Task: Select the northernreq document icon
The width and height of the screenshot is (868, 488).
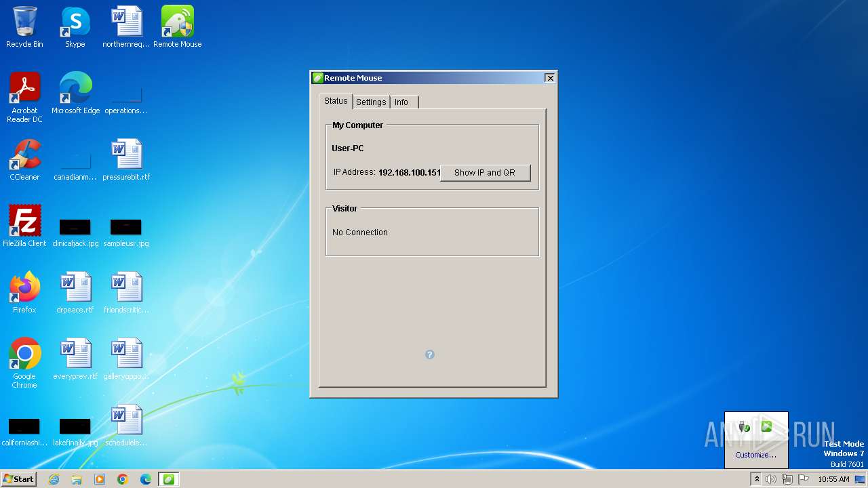Action: 126,27
